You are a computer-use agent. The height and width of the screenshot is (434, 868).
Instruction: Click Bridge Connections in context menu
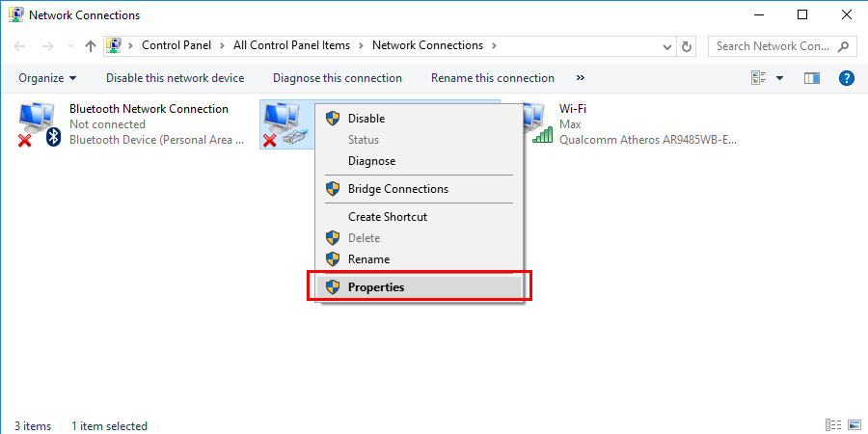(x=397, y=189)
